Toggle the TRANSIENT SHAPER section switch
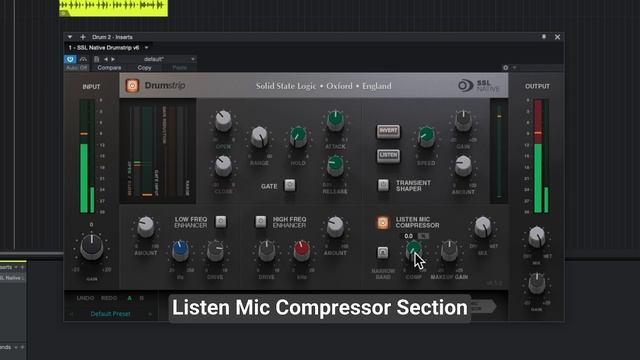This screenshot has height=360, width=640. [x=383, y=185]
